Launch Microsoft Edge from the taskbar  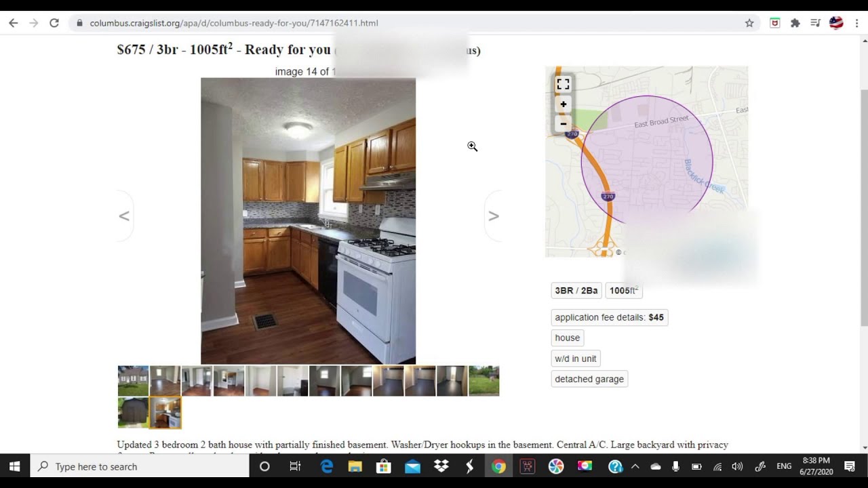coord(327,466)
